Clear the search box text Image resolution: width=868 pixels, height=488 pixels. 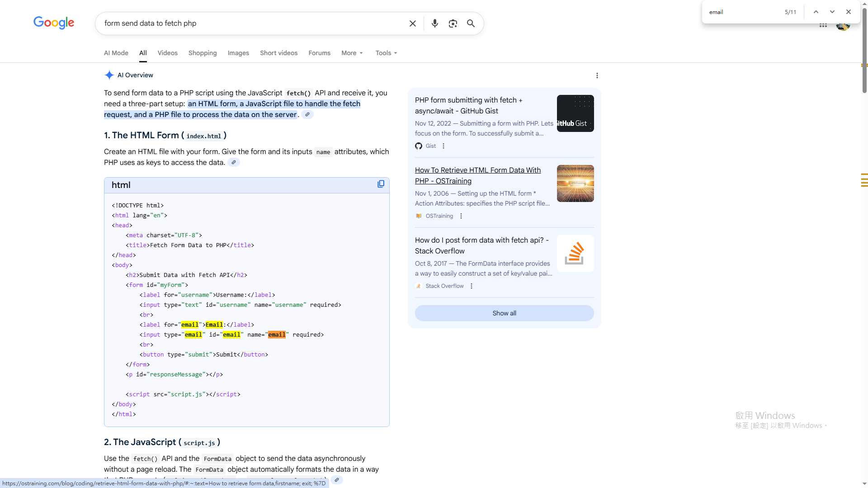point(412,23)
